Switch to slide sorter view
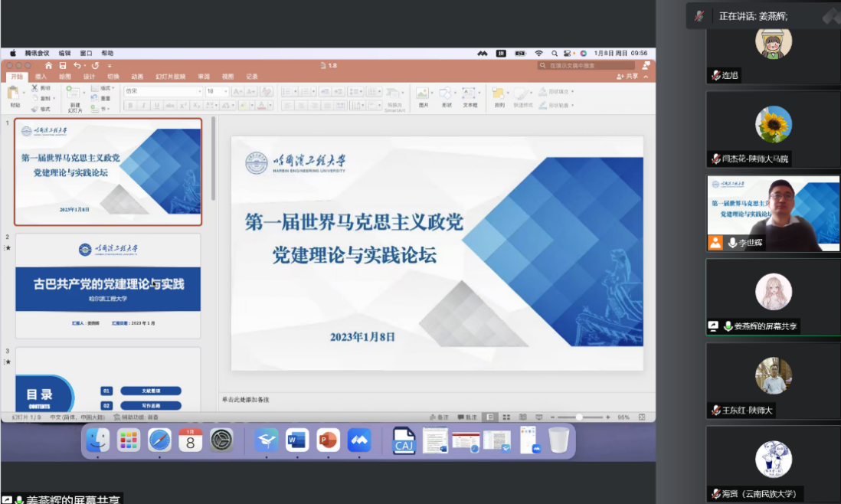The height and width of the screenshot is (504, 841). [506, 417]
